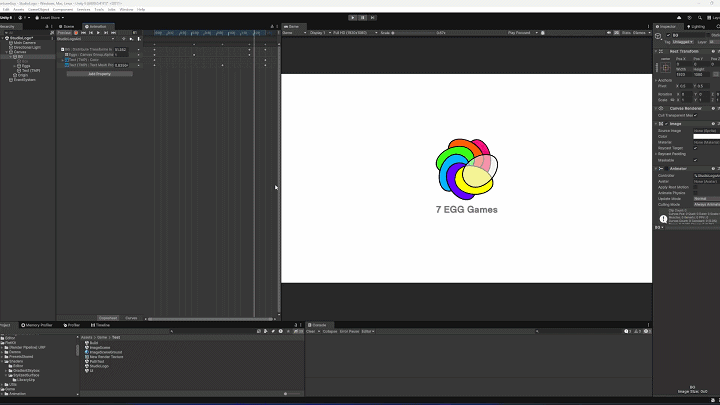Toggle the Raycast Target checkbox
Image resolution: width=720 pixels, height=405 pixels.
(695, 148)
